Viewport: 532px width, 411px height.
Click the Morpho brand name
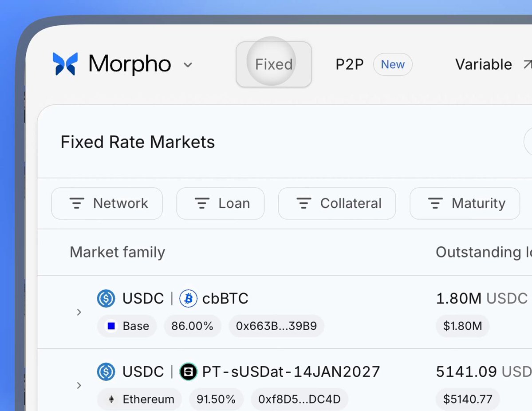[130, 64]
